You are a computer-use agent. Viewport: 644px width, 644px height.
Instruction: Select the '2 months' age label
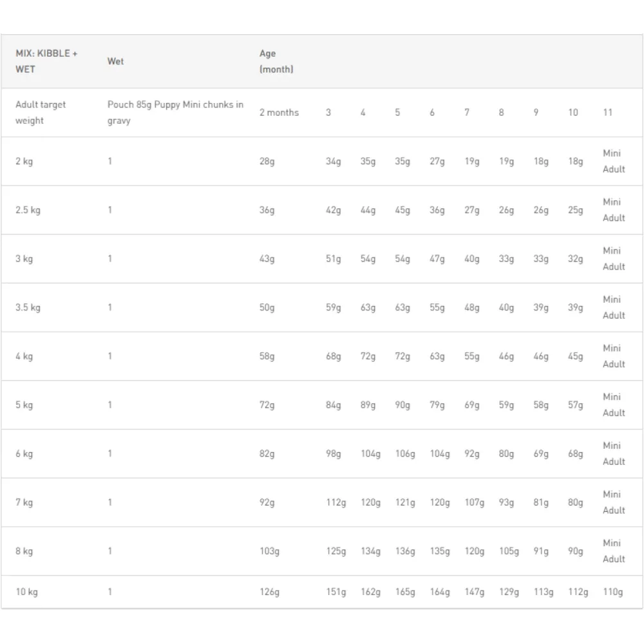pos(279,113)
